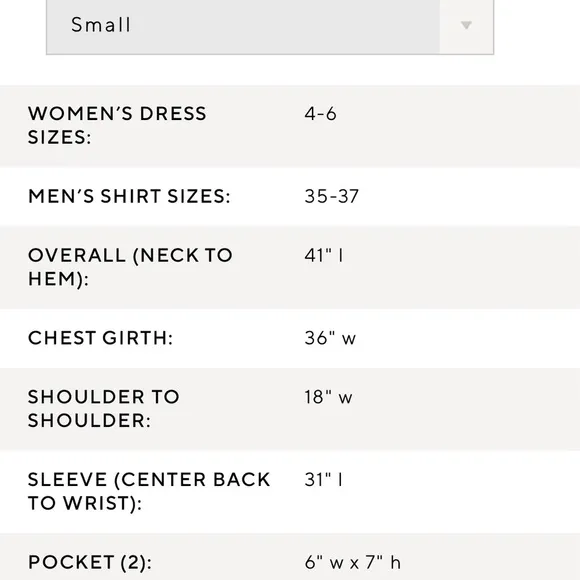This screenshot has width=580, height=580.
Task: Click the 4-6 dress size value
Action: (320, 114)
